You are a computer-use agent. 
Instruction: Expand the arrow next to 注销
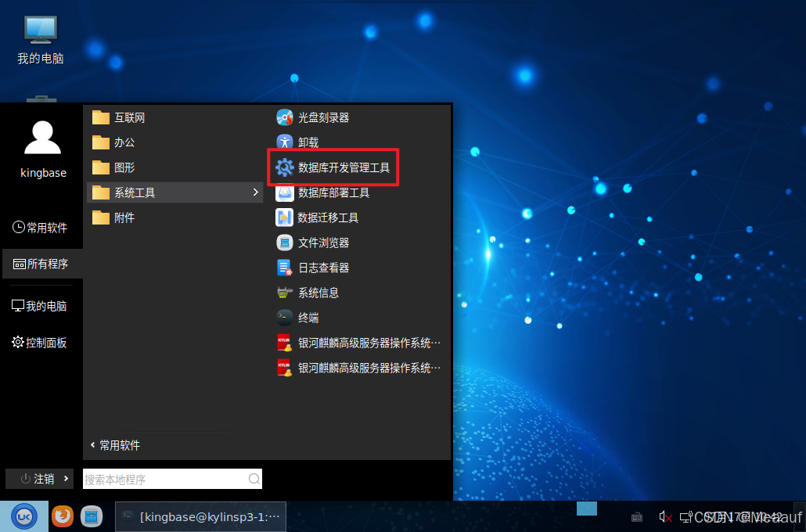click(x=67, y=479)
